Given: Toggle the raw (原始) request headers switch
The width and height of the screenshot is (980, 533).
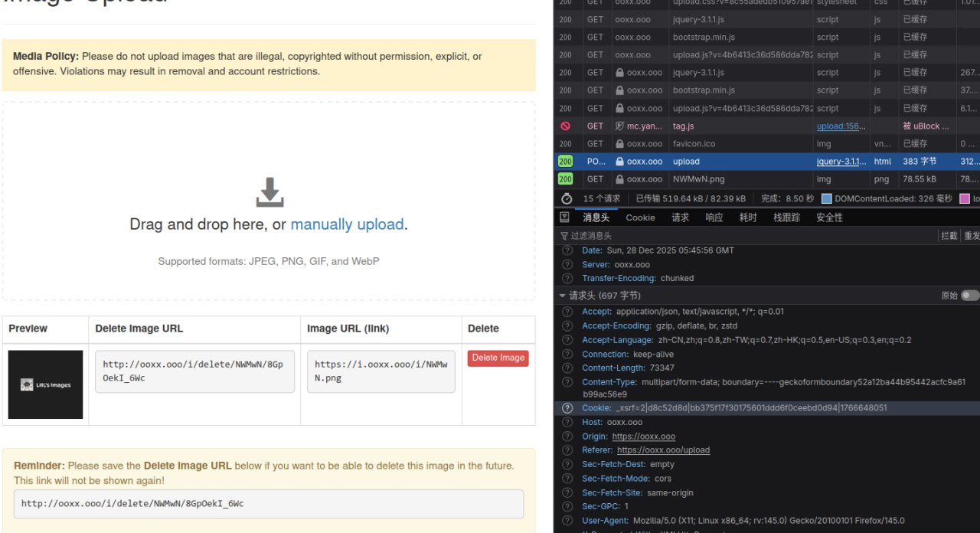Looking at the screenshot, I should [969, 296].
